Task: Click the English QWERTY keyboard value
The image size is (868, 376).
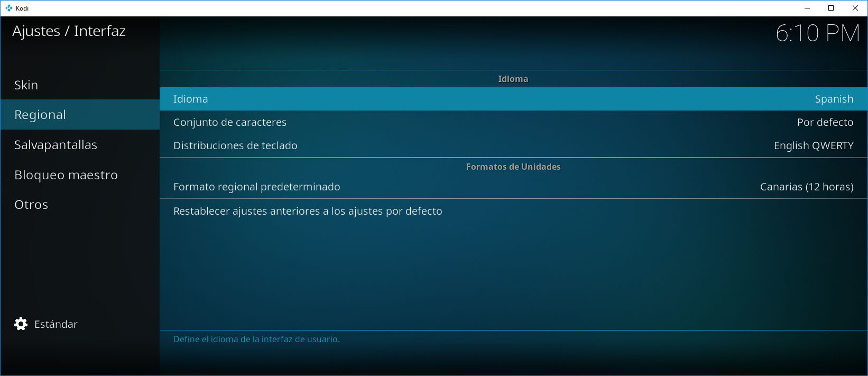Action: (814, 145)
